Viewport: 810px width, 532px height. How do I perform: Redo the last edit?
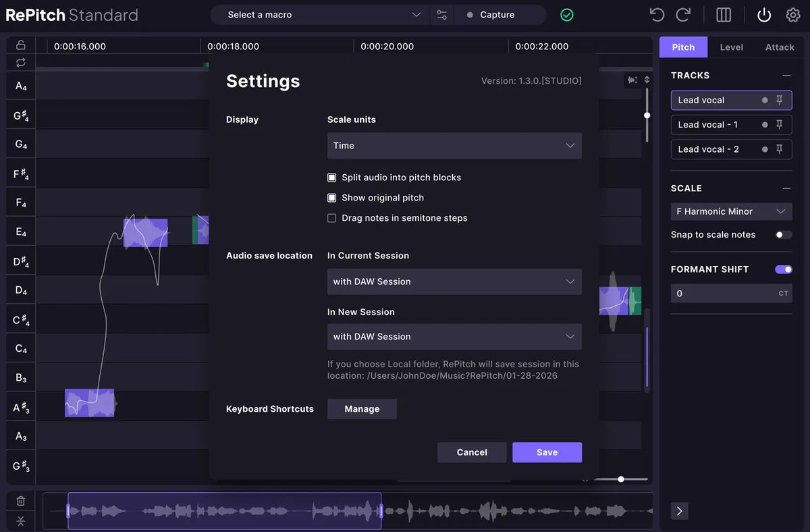tap(683, 14)
